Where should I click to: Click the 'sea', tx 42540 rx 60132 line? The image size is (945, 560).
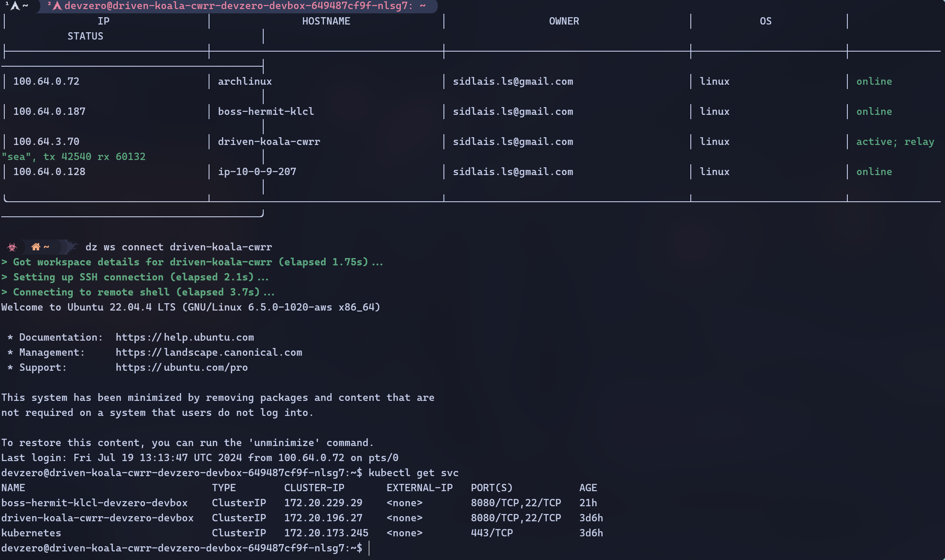pyautogui.click(x=73, y=157)
